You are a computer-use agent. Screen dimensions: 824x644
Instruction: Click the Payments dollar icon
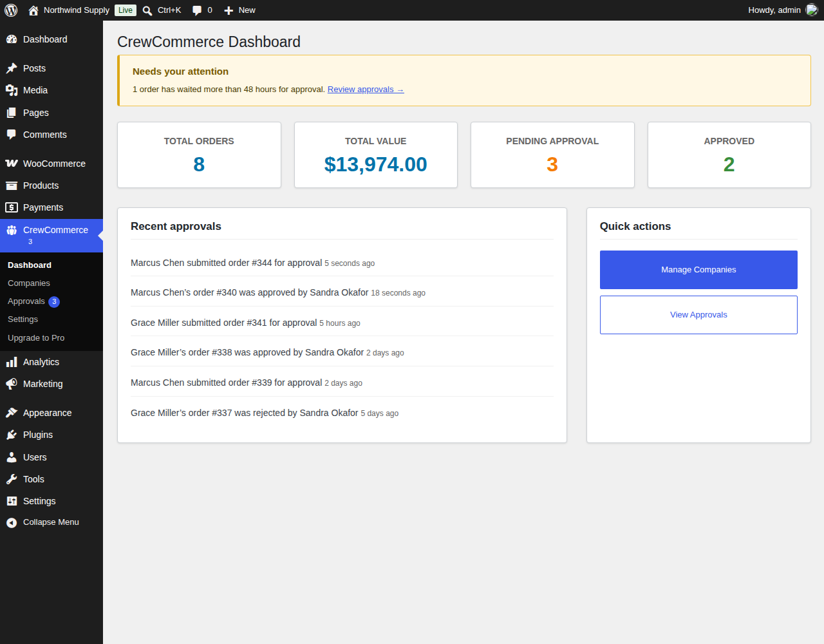click(x=12, y=207)
